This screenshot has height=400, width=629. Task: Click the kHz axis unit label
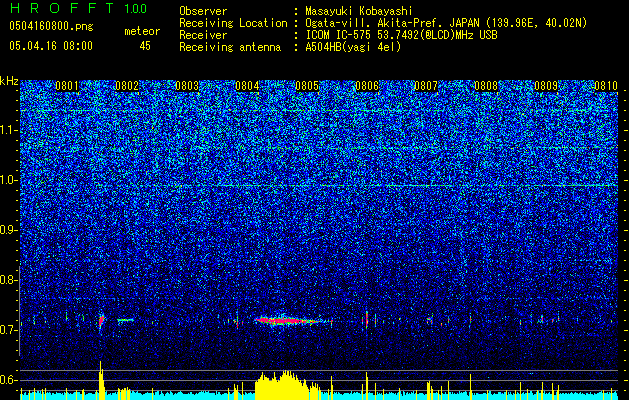[9, 81]
